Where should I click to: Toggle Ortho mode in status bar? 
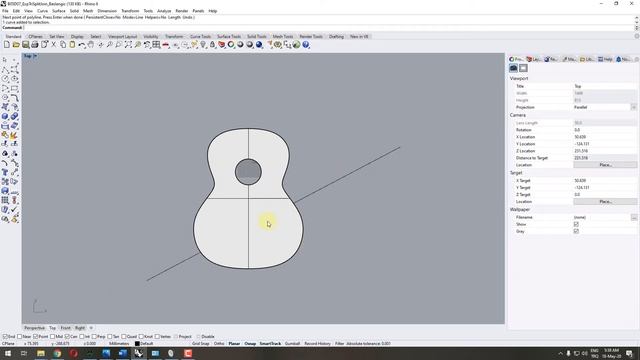[x=219, y=344]
